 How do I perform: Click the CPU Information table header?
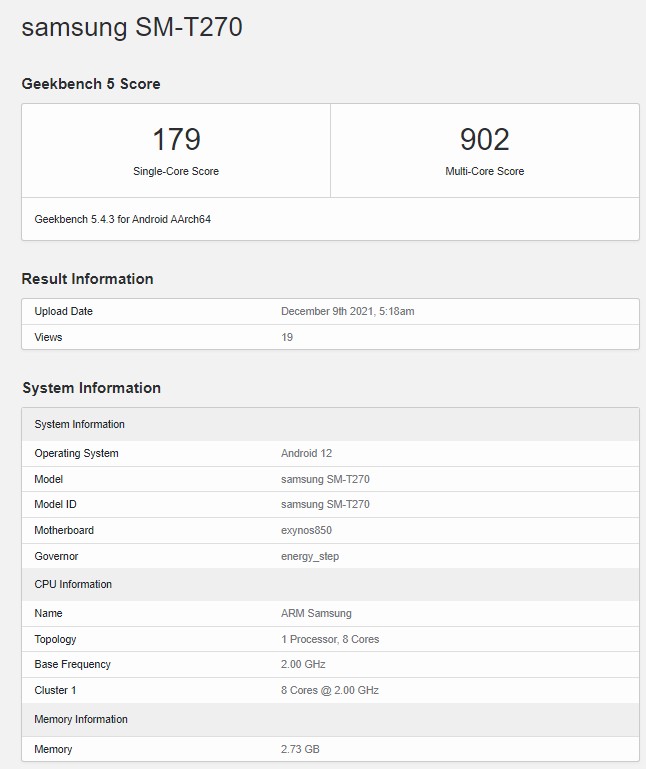tap(73, 584)
